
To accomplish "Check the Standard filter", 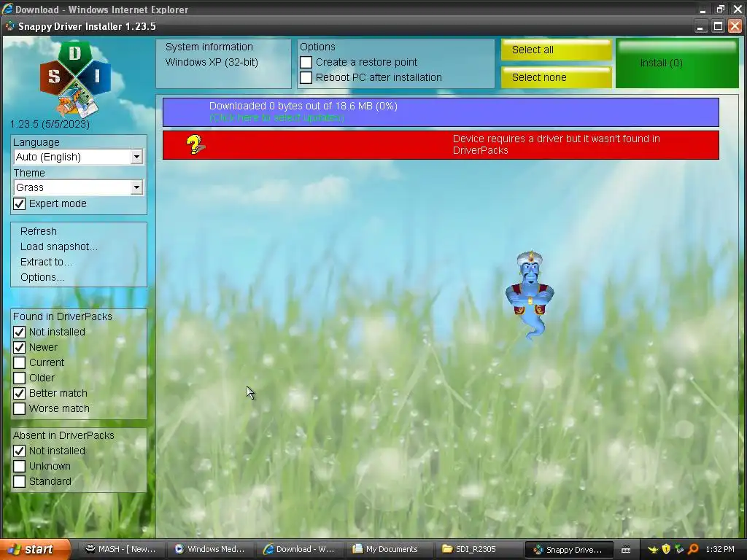I will click(x=19, y=481).
